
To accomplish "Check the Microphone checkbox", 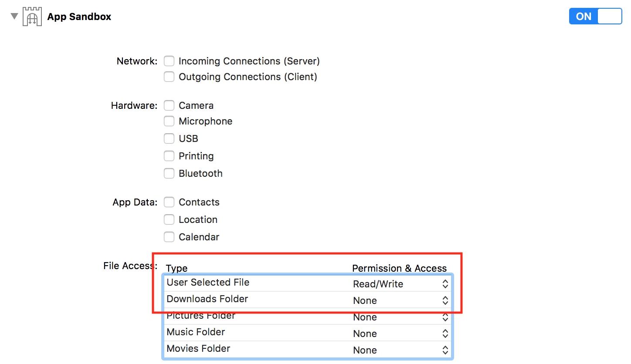I will tap(169, 121).
